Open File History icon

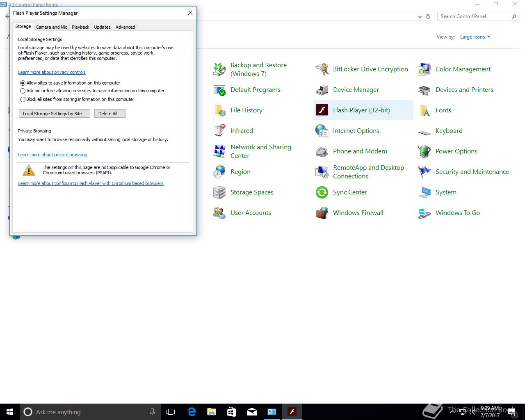[219, 110]
